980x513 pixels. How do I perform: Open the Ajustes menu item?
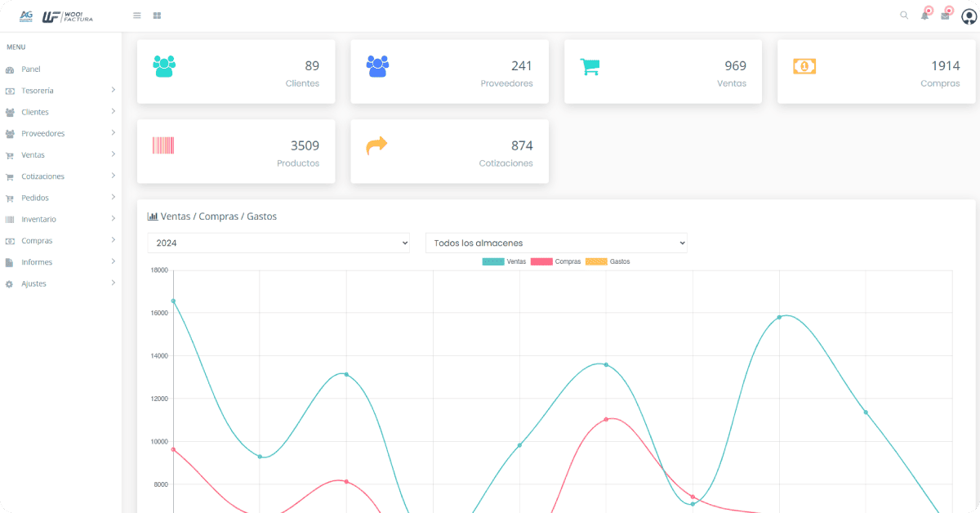coord(32,283)
